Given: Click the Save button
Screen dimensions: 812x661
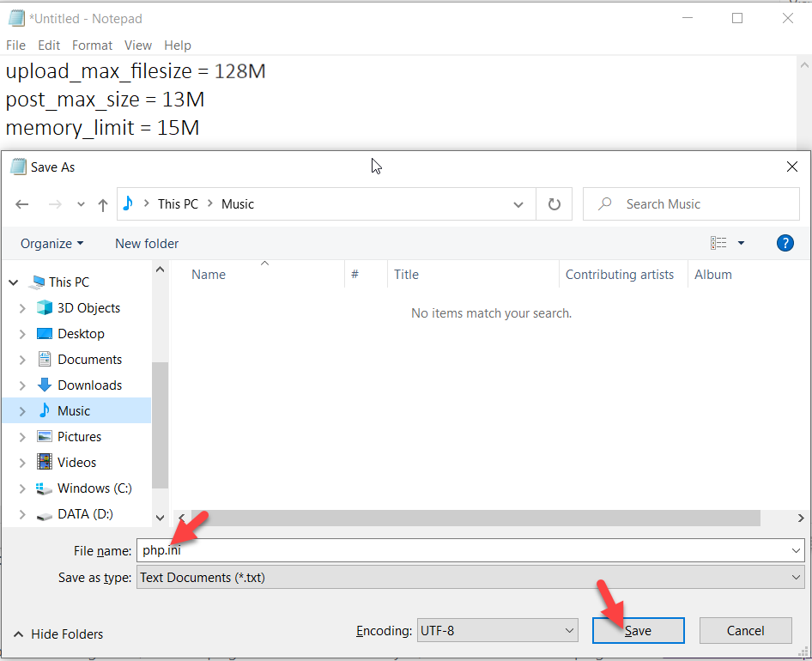Looking at the screenshot, I should (638, 630).
